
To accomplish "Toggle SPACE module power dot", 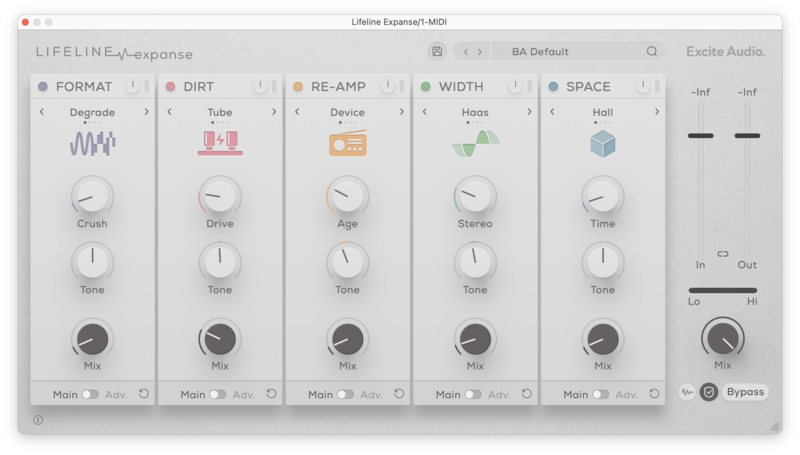I will (553, 87).
